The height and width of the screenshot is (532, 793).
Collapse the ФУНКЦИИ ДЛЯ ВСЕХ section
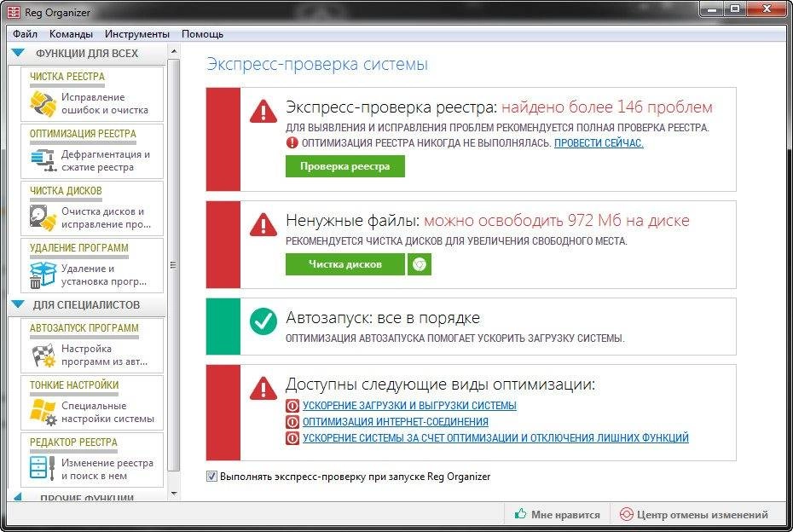click(18, 53)
